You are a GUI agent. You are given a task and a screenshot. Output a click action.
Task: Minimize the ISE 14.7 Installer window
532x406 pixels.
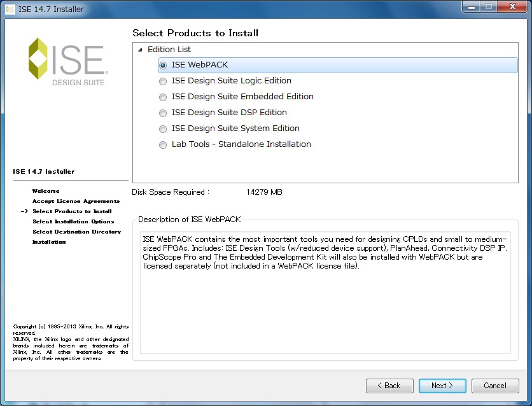pos(472,7)
